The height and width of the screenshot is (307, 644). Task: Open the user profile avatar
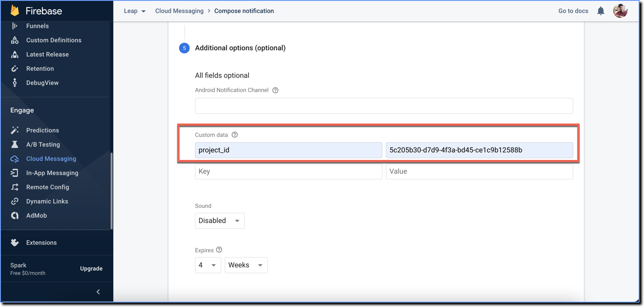point(620,11)
